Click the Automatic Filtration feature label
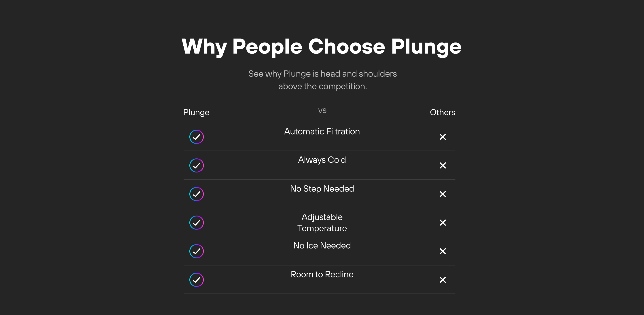 click(x=322, y=131)
